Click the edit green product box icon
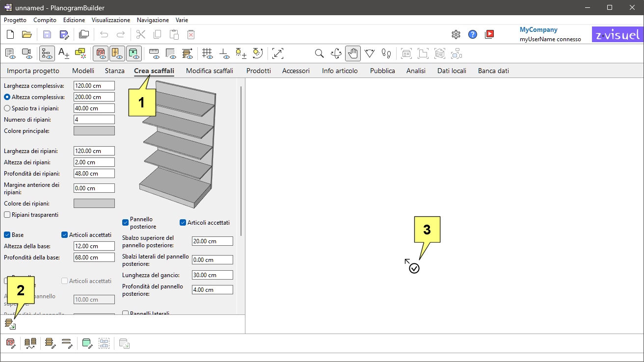This screenshot has height=362, width=644. (x=87, y=343)
